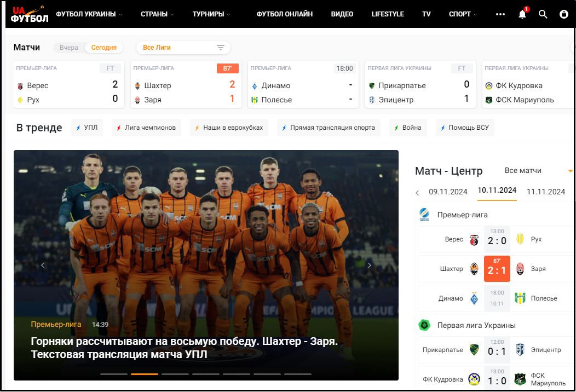Screen dimensions: 576x392
Task: Click the filter icon in Все Лиги box
Action: point(221,48)
